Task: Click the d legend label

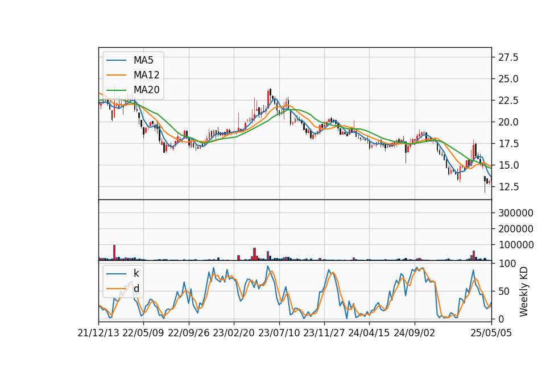Action: (x=136, y=289)
